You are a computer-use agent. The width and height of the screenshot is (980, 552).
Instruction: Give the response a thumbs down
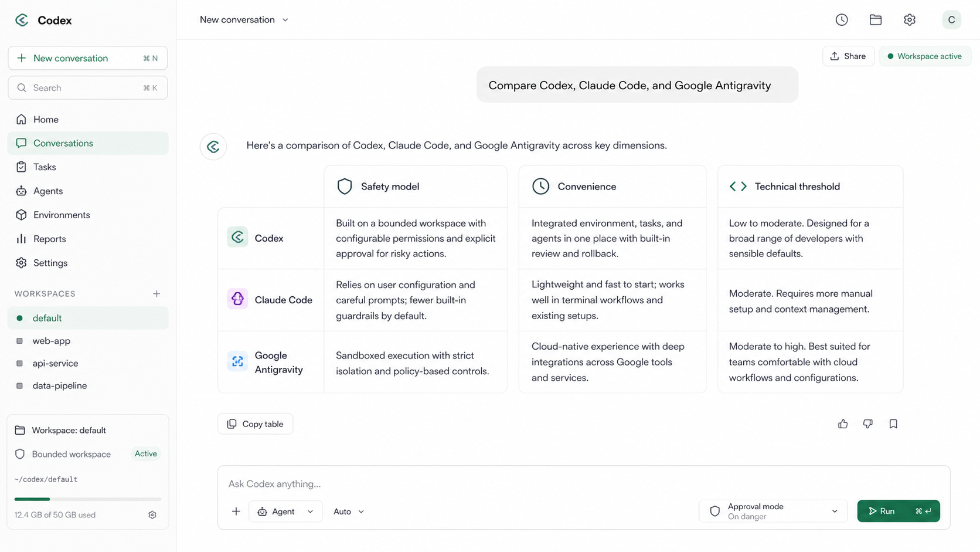tap(868, 424)
